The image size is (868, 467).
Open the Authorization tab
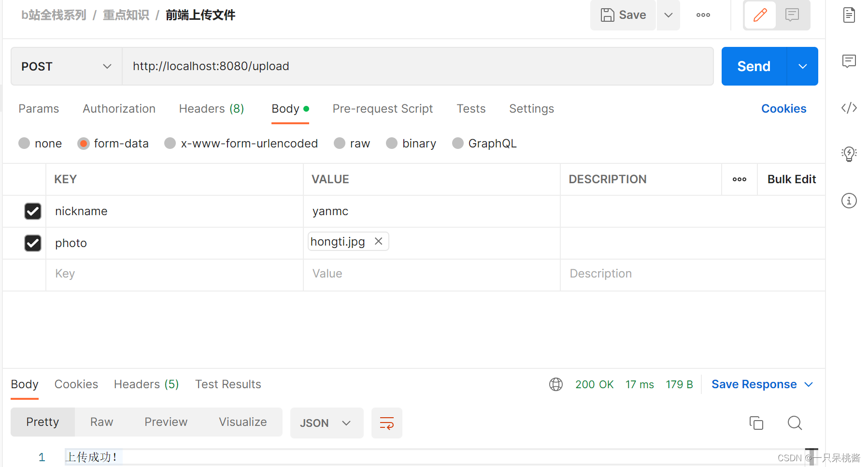point(119,109)
